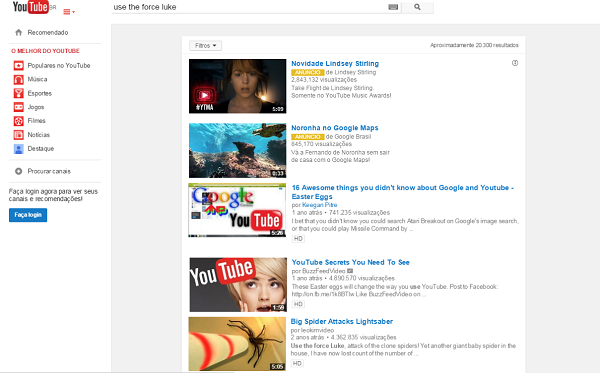This screenshot has width=600, height=373.
Task: Click the 'por leokimvideo' uploader text
Action: pos(312,330)
